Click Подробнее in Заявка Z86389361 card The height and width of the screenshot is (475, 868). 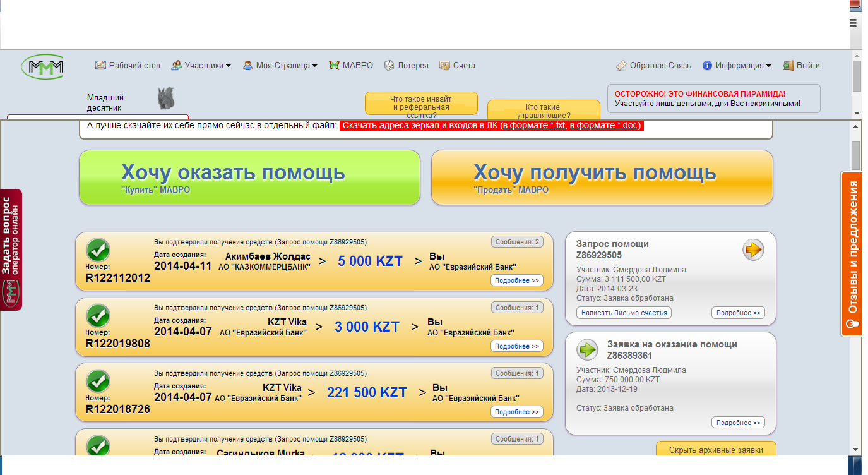pos(738,423)
